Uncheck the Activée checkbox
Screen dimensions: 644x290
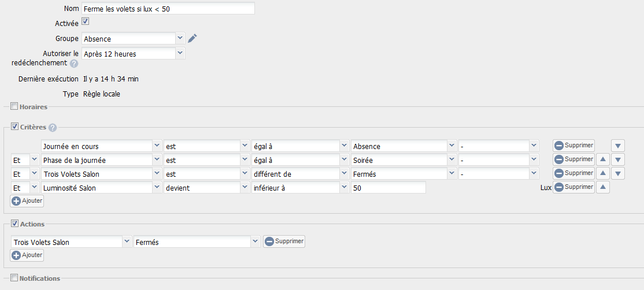click(x=86, y=21)
